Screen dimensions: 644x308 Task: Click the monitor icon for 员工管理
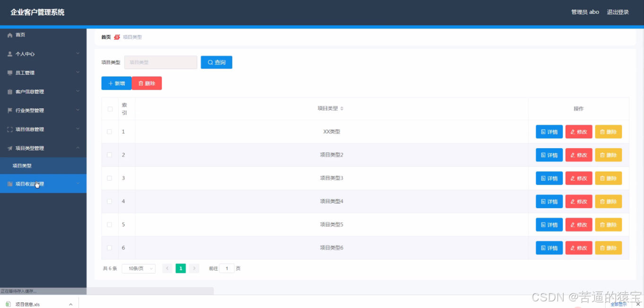pyautogui.click(x=10, y=73)
